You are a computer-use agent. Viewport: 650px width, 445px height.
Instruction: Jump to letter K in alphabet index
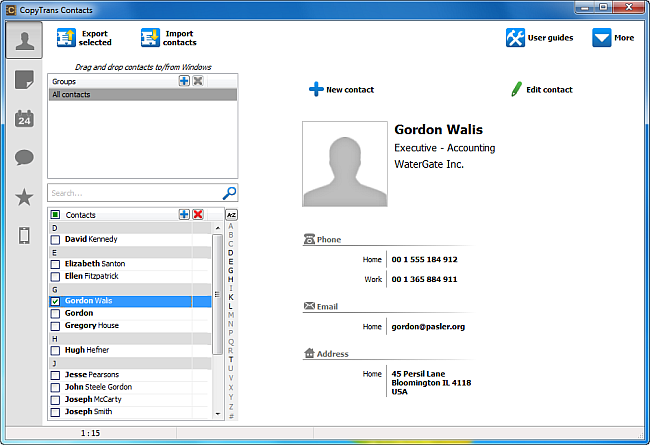coord(231,297)
